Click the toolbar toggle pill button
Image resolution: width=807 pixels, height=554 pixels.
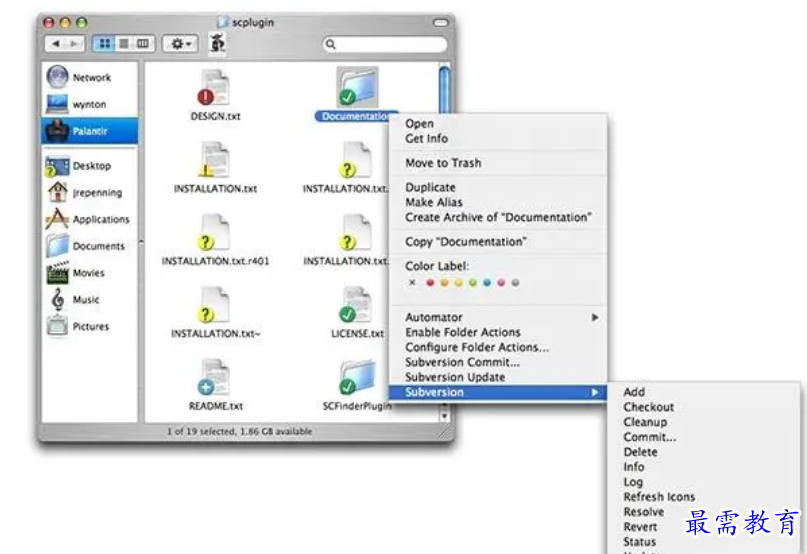click(441, 23)
